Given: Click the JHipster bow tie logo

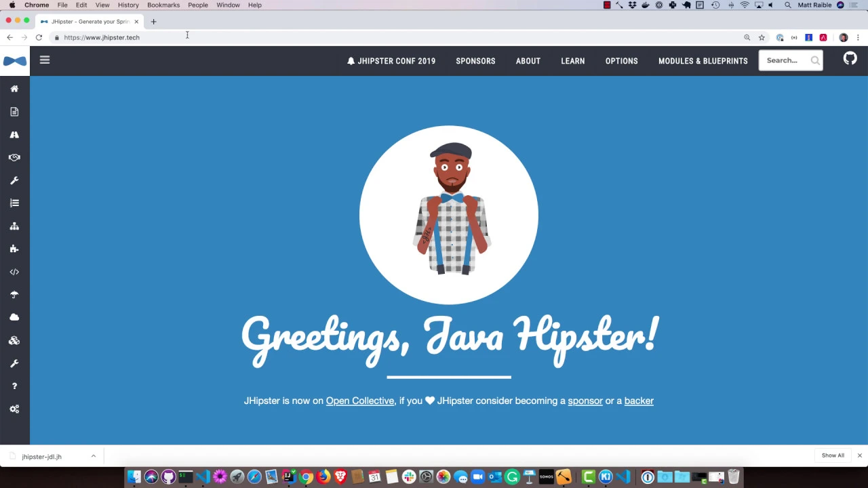Looking at the screenshot, I should coord(14,61).
